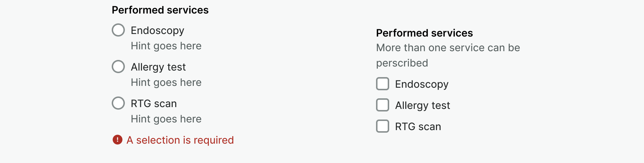Click the Allergy test label text beside the checkbox
The height and width of the screenshot is (163, 644).
(422, 105)
